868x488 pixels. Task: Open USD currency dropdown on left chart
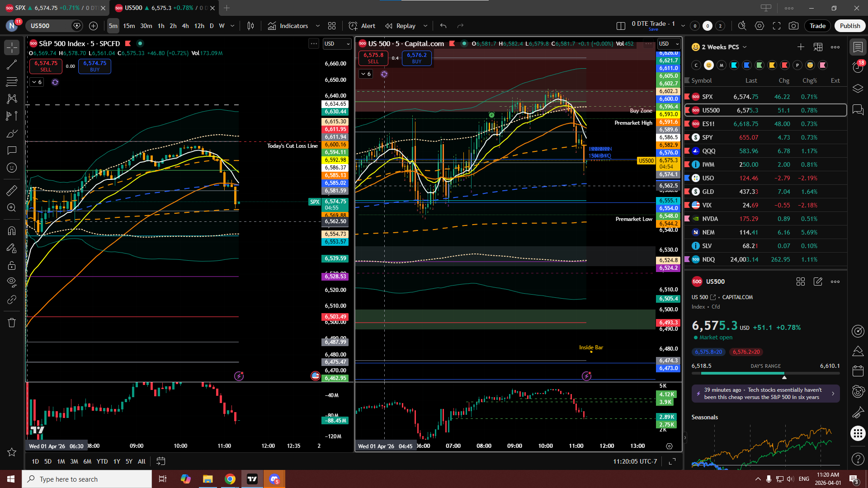click(x=337, y=44)
